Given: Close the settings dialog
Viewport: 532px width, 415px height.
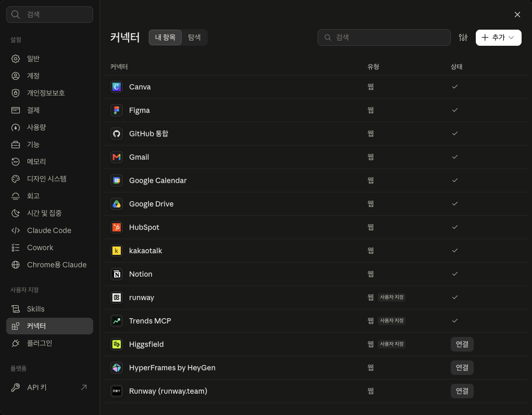Looking at the screenshot, I should point(517,15).
